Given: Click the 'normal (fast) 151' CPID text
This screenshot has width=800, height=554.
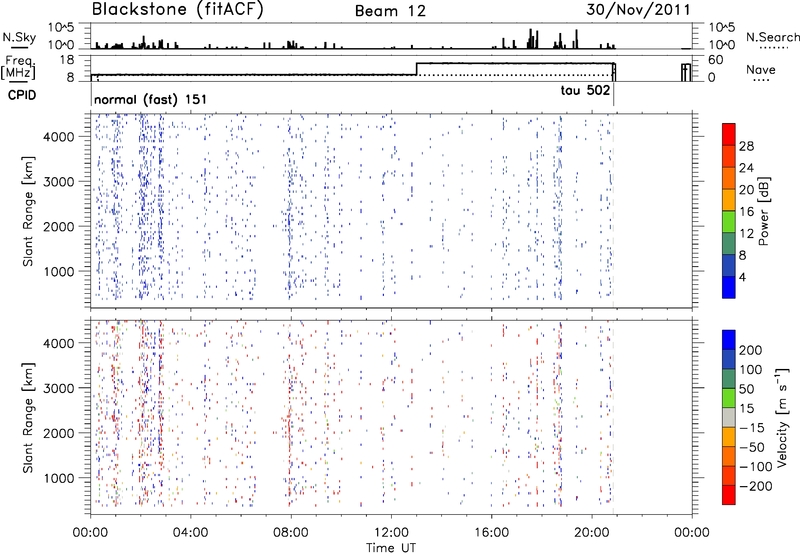Looking at the screenshot, I should [151, 99].
